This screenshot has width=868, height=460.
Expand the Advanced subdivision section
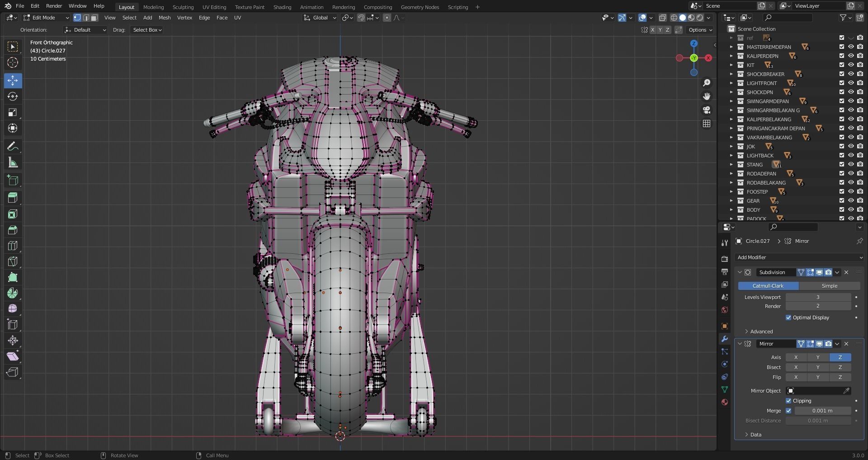click(x=761, y=332)
